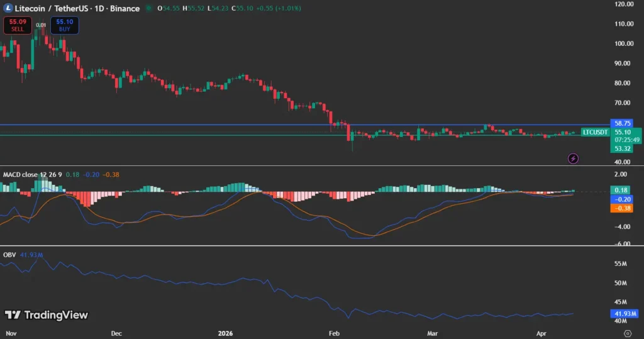Screen dimensions: 644x339
Task: Click the red SELL 55.09 button
Action: 18,25
